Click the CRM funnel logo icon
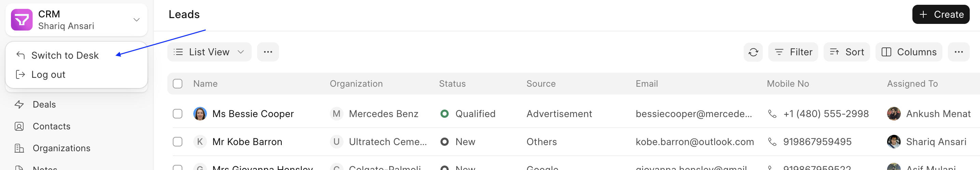 coord(22,20)
